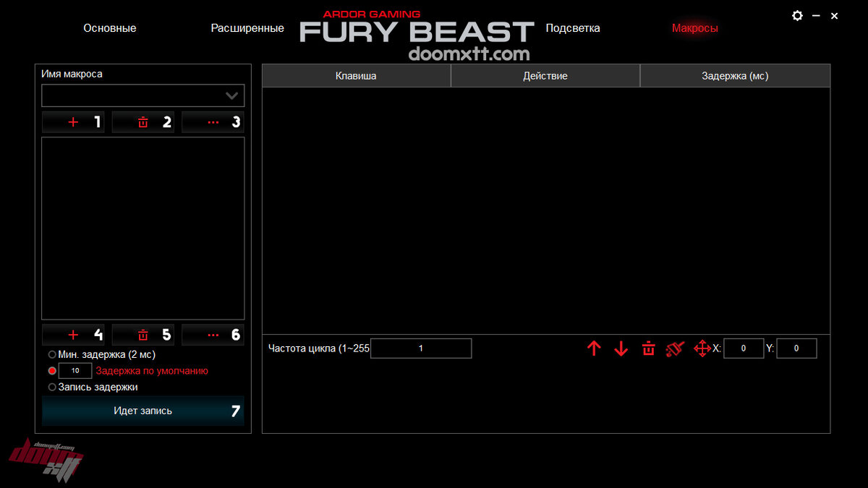
Task: Focus the Y coordinate field
Action: [797, 348]
